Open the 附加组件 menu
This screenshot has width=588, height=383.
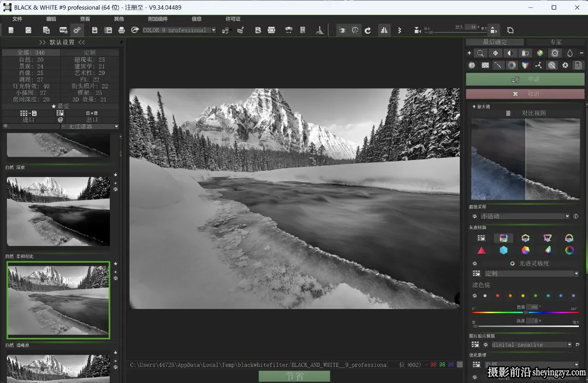[x=158, y=19]
